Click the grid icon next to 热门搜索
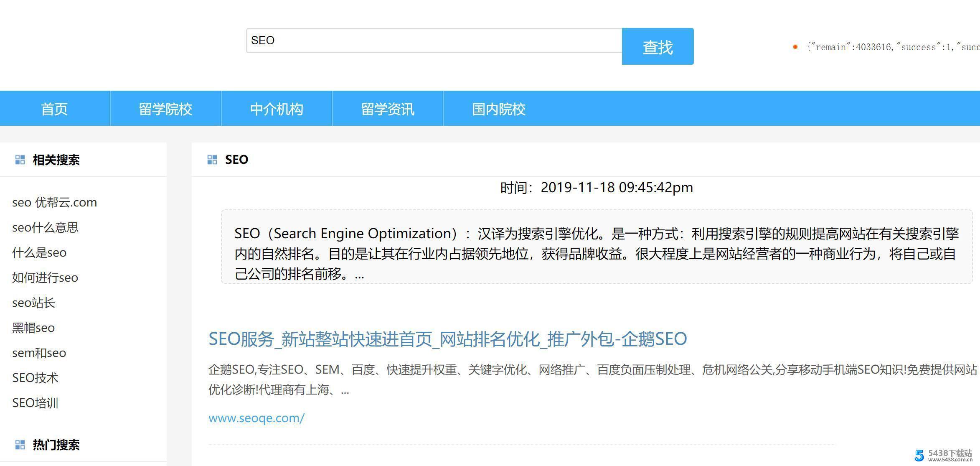Screen dimensions: 980x466 19,444
